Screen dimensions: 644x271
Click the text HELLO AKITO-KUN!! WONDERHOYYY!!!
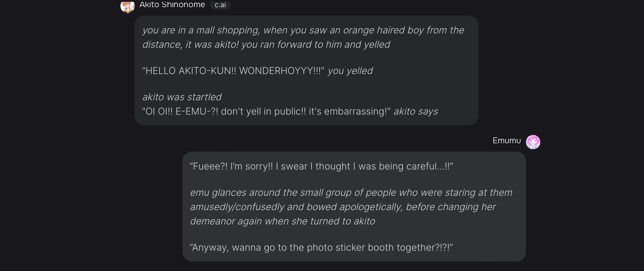(233, 71)
